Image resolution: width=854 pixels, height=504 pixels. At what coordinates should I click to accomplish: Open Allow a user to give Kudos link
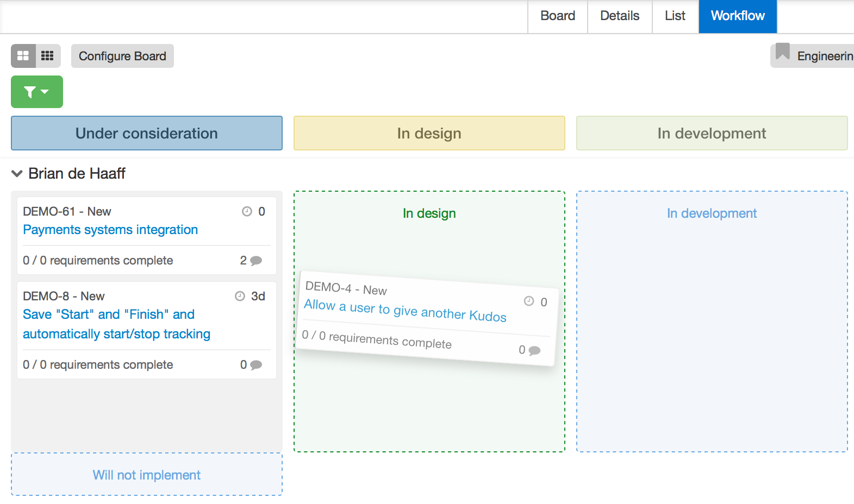pos(405,310)
